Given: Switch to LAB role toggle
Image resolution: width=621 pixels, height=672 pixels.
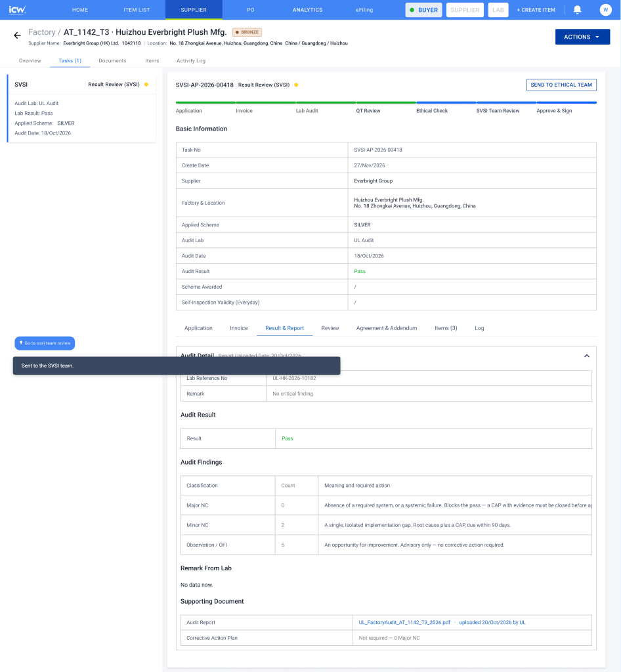Looking at the screenshot, I should (498, 10).
